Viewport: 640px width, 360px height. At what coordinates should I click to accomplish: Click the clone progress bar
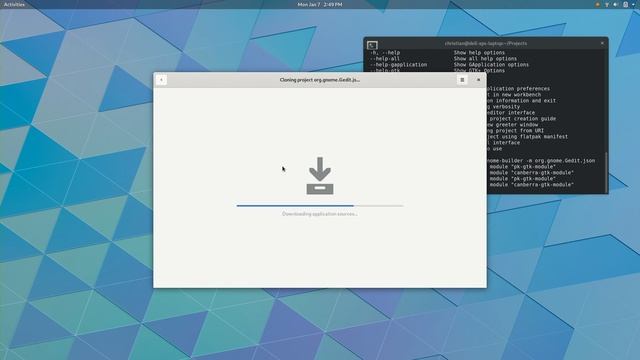[x=320, y=206]
